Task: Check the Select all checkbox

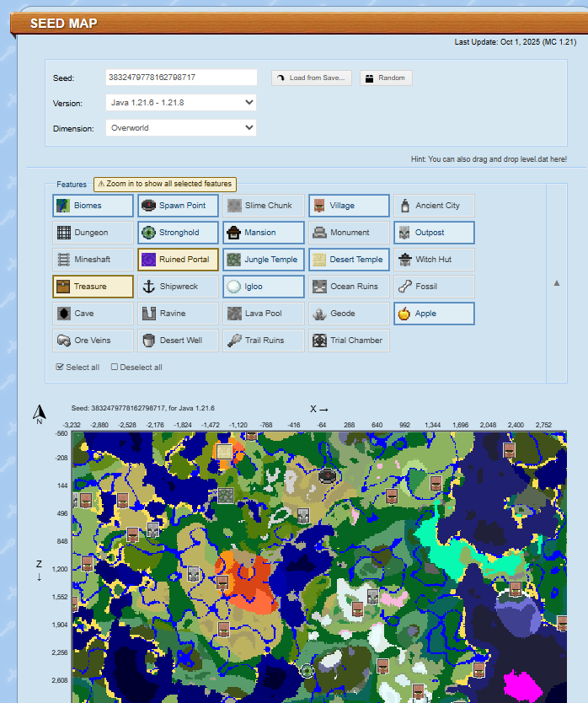Action: 60,368
